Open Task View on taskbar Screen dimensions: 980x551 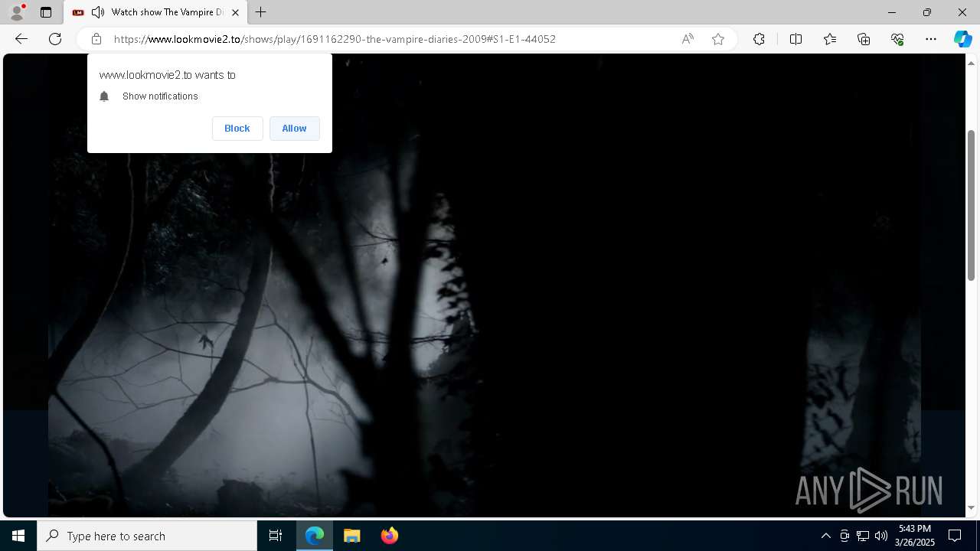[276, 536]
